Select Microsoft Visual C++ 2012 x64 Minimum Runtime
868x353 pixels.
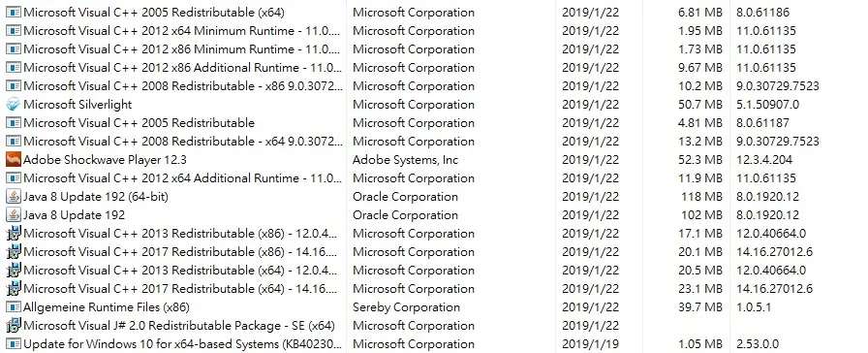click(434, 30)
